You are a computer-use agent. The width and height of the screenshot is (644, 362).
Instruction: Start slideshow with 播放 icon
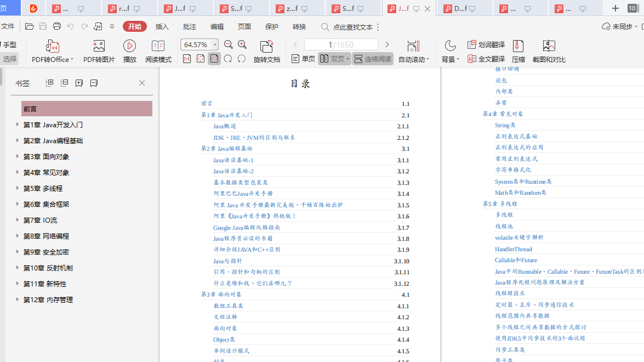[129, 46]
